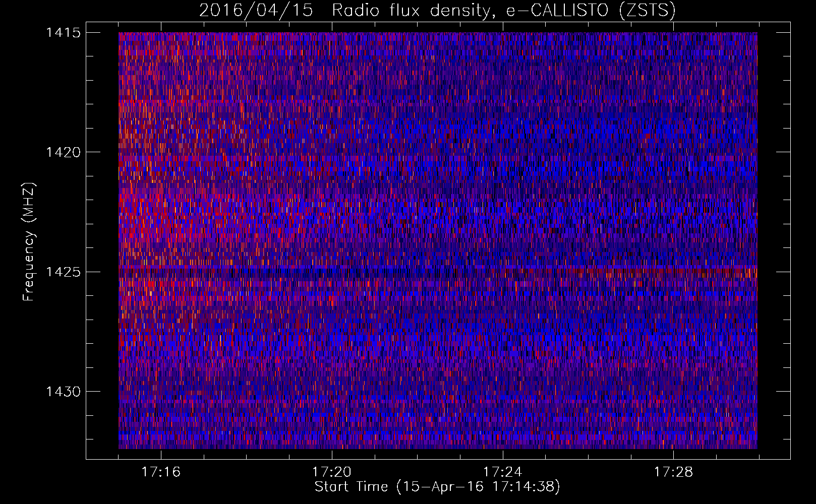This screenshot has width=816, height=504.
Task: Click the 1425 frequency tick label
Action: 64,272
